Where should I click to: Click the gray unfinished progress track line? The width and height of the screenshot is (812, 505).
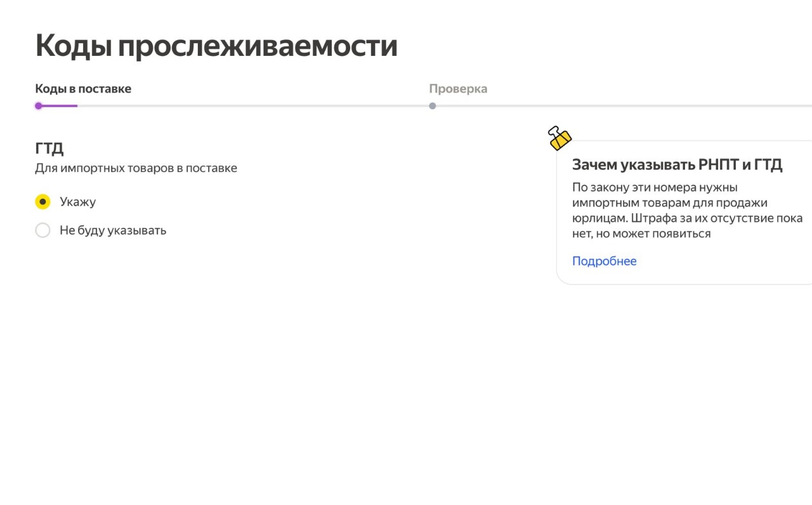(254, 105)
